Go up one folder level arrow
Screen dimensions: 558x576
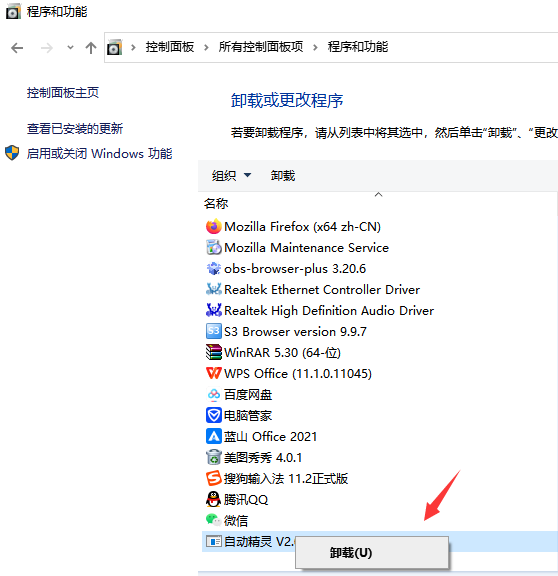(x=91, y=48)
